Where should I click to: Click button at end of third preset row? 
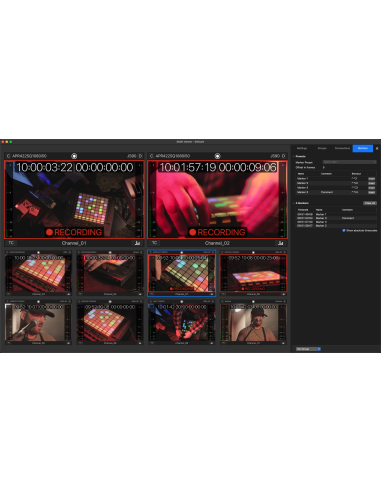[x=371, y=188]
